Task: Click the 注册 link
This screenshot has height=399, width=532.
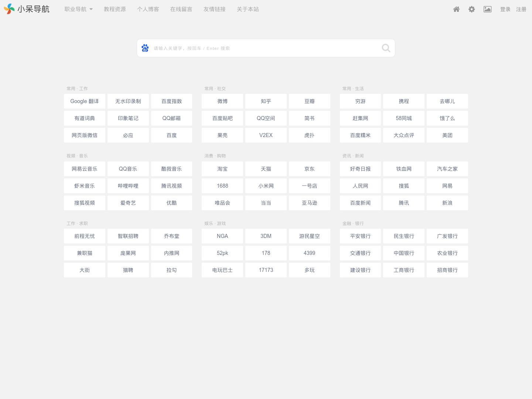Action: coord(521,9)
